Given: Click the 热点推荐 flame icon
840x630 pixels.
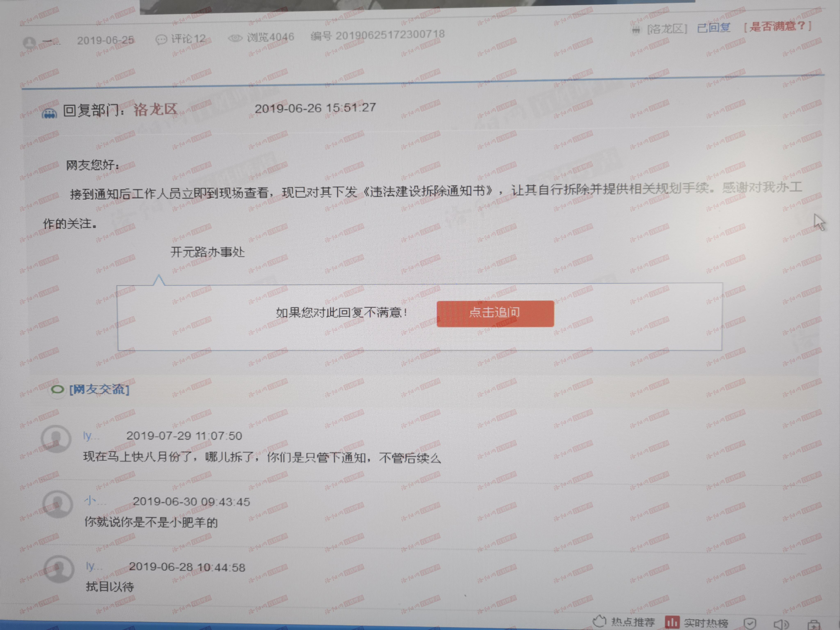Looking at the screenshot, I should click(600, 622).
